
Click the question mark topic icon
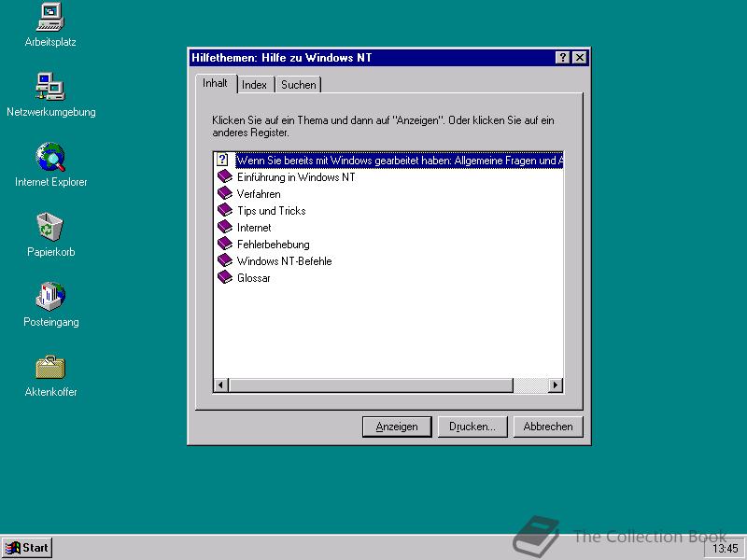point(223,160)
